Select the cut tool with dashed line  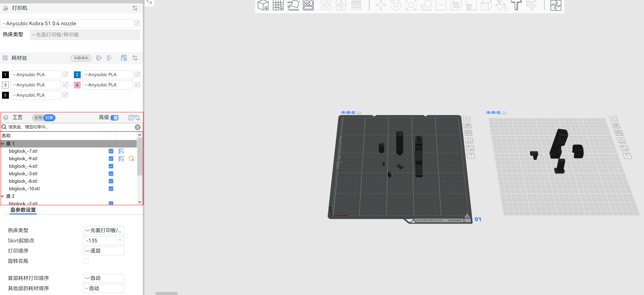tap(441, 5)
